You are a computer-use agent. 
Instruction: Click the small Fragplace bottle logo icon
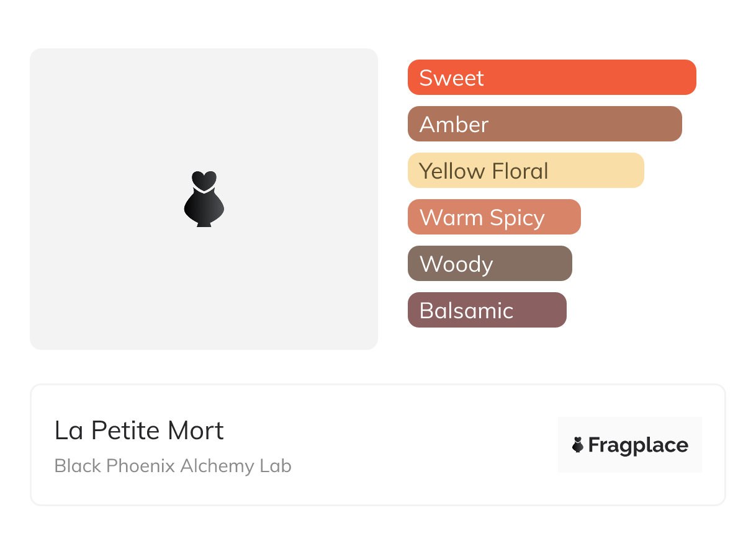click(578, 445)
